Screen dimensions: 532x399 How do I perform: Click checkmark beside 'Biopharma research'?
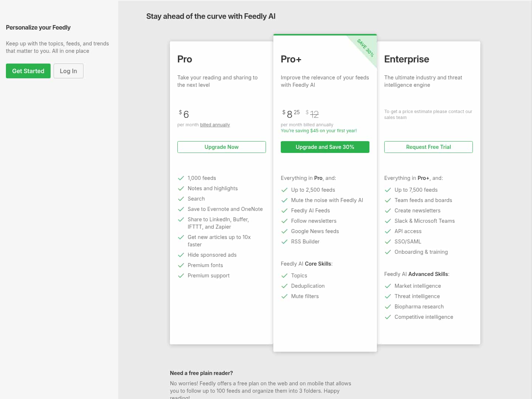388,307
